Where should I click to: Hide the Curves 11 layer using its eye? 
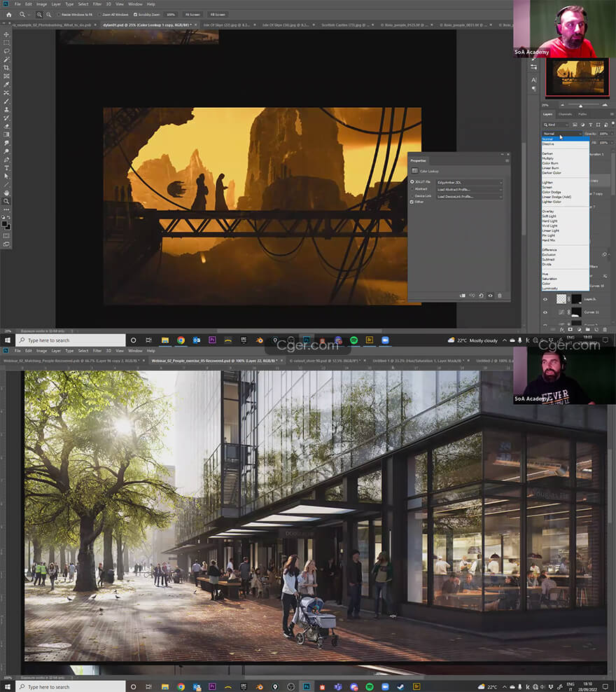pos(545,312)
